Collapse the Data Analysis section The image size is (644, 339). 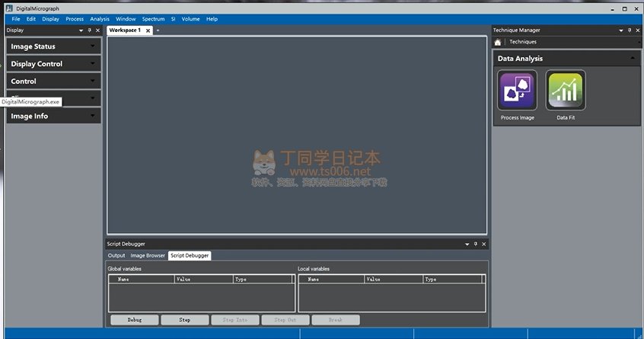coord(633,59)
